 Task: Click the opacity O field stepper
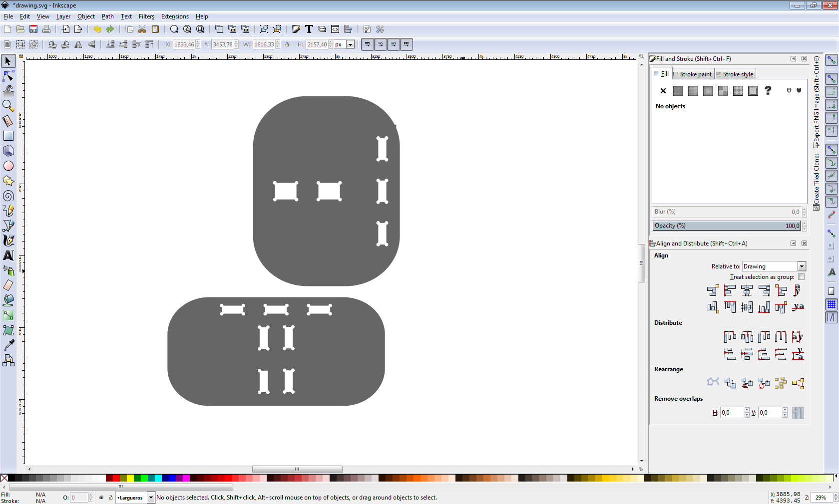coord(91,498)
